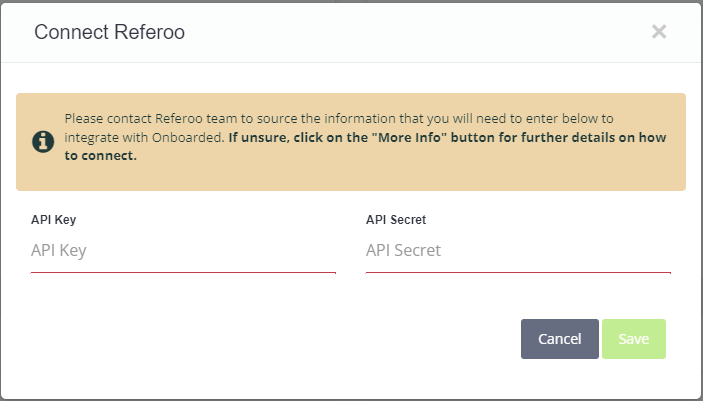Click empty footer area left of Cancel
The height and width of the screenshot is (401, 703).
[x=260, y=339]
